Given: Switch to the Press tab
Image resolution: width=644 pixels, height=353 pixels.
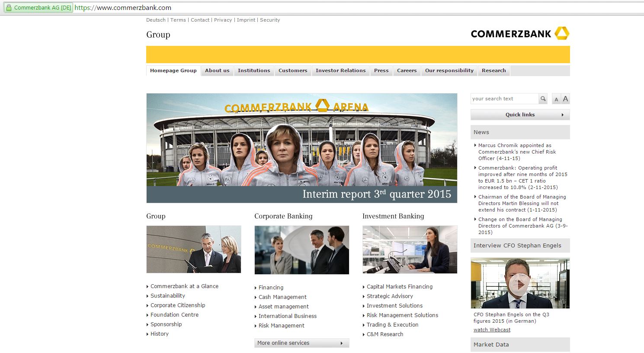Looking at the screenshot, I should (x=381, y=71).
